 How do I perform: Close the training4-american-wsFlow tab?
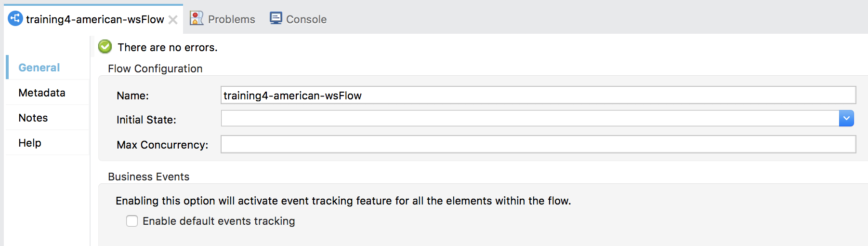click(173, 20)
